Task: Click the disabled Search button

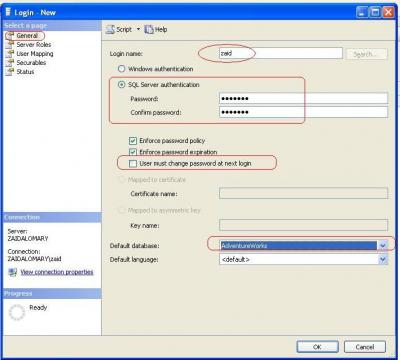Action: (367, 54)
